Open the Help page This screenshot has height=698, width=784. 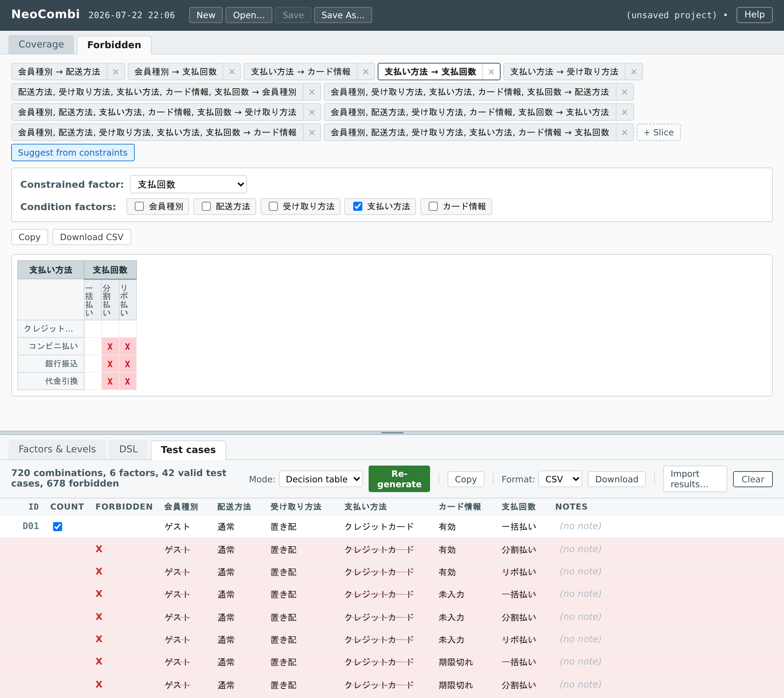pos(754,15)
